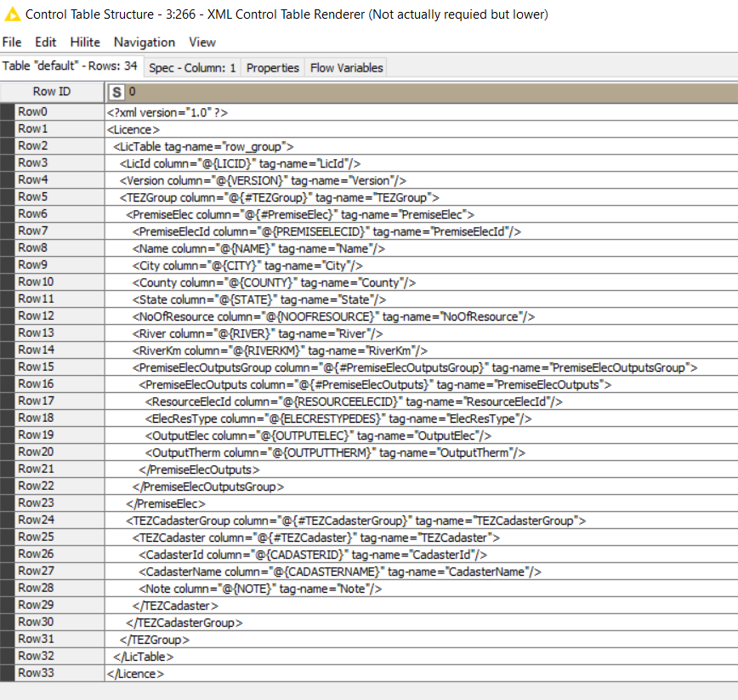
Task: Open the Hilite menu
Action: [85, 42]
